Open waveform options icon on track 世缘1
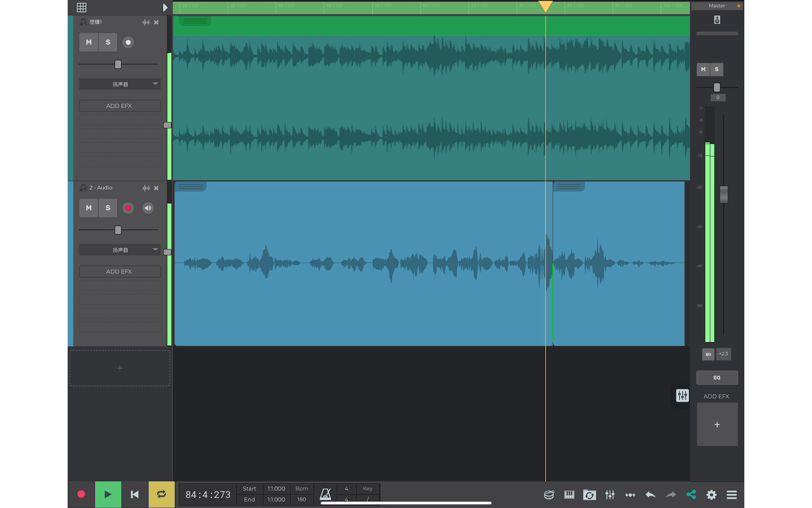This screenshot has height=508, width=812. coord(146,22)
